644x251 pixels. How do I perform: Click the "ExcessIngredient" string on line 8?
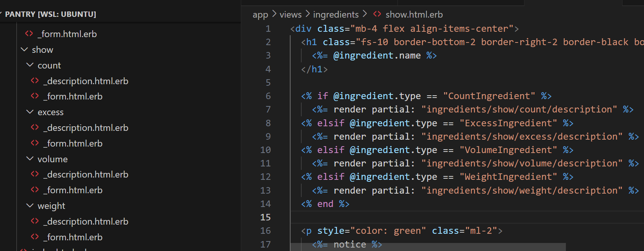(508, 123)
